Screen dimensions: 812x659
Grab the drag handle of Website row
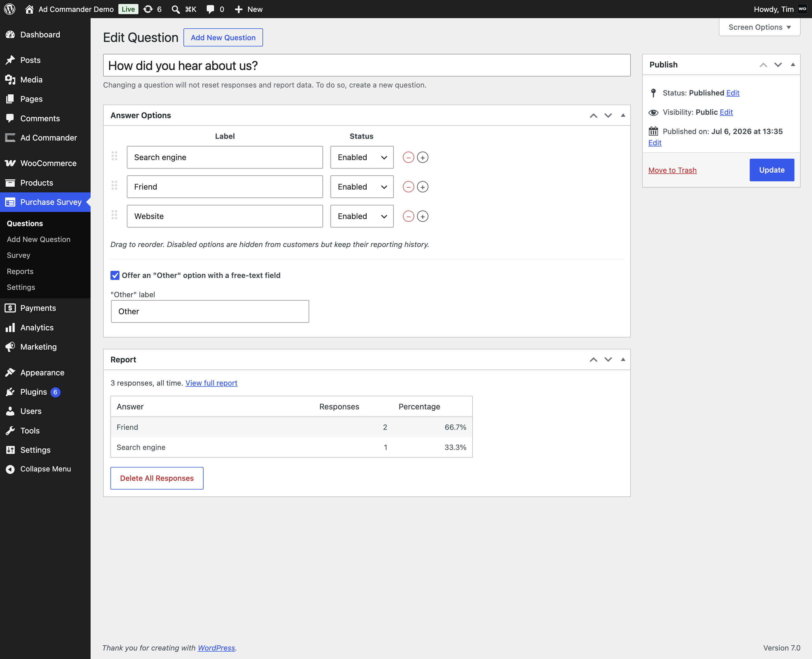click(x=114, y=215)
